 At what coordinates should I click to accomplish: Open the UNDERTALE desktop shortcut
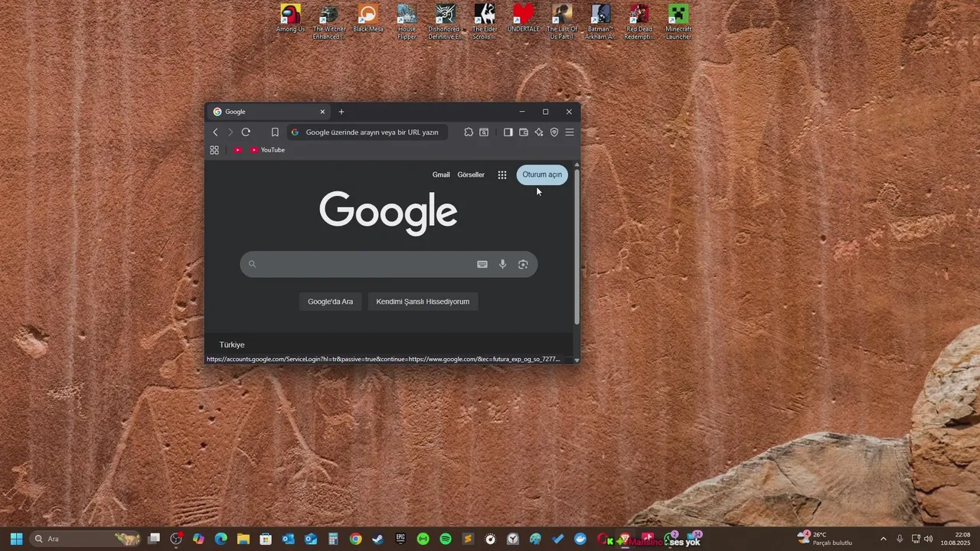pos(524,19)
